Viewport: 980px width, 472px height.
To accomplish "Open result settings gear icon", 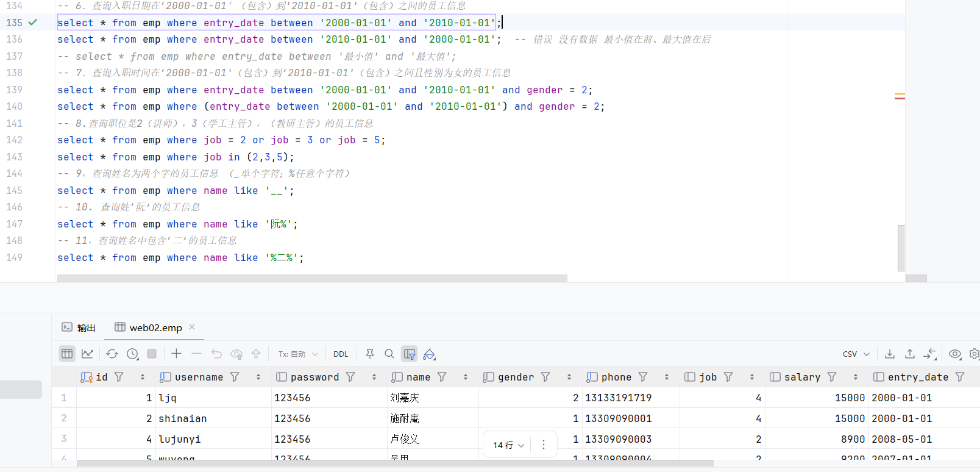I will coord(975,354).
